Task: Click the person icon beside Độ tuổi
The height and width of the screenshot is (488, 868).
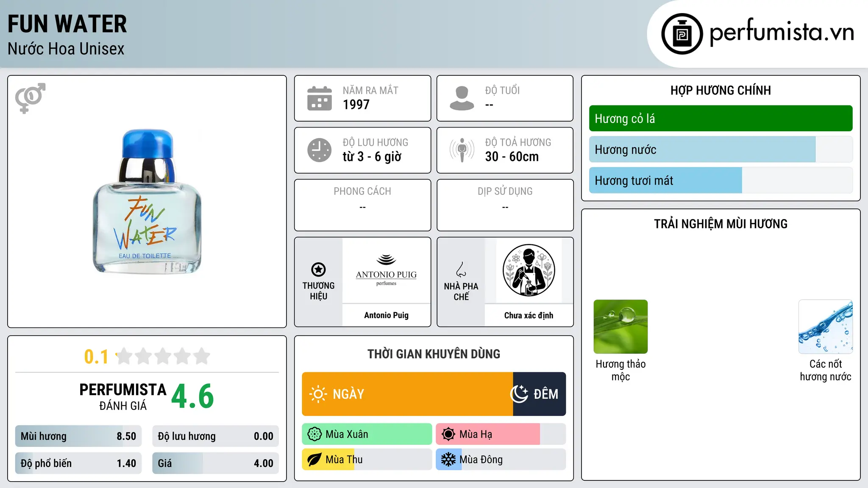Action: 462,98
